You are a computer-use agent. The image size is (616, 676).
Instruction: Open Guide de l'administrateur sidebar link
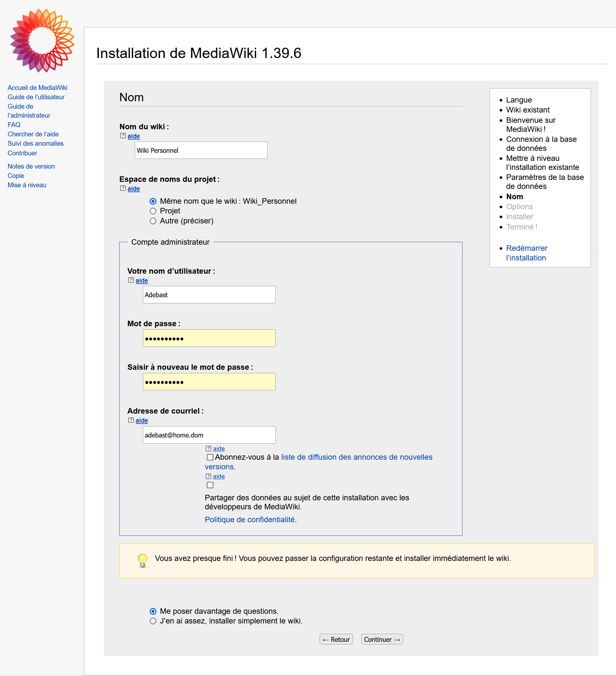pyautogui.click(x=29, y=111)
